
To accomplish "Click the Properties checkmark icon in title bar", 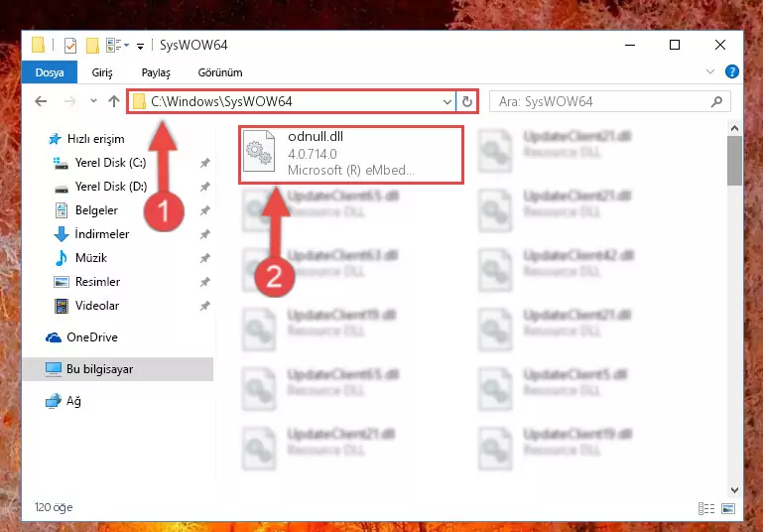I will click(x=70, y=46).
